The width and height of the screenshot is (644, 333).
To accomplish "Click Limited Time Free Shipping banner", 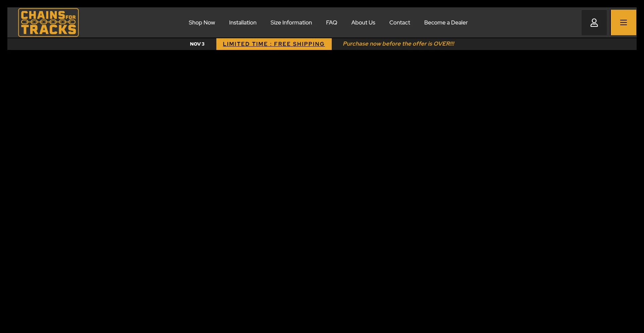I will coord(274,44).
